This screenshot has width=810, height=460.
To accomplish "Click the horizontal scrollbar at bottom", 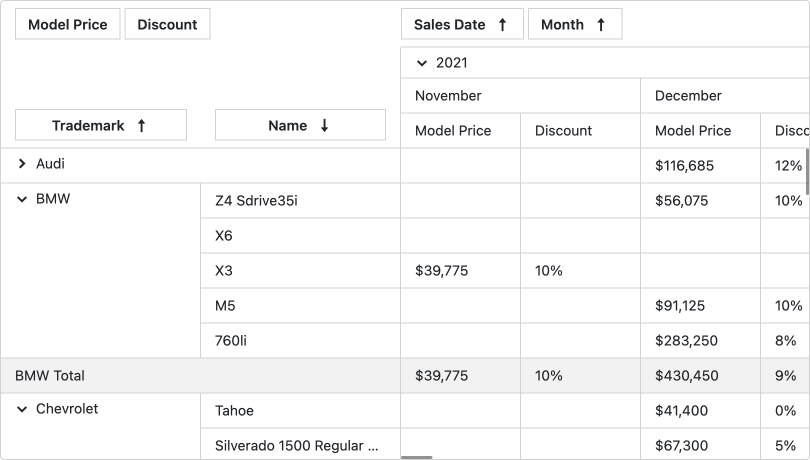I will coord(417,457).
